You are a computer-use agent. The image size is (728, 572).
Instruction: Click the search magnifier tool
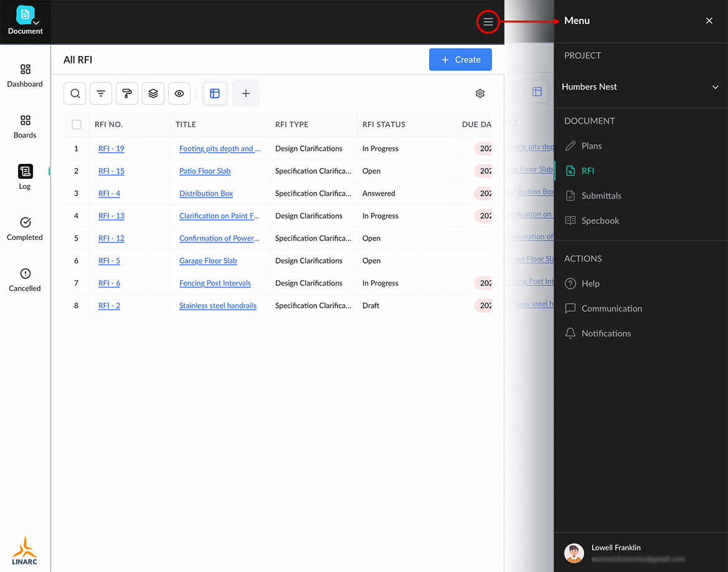click(75, 93)
